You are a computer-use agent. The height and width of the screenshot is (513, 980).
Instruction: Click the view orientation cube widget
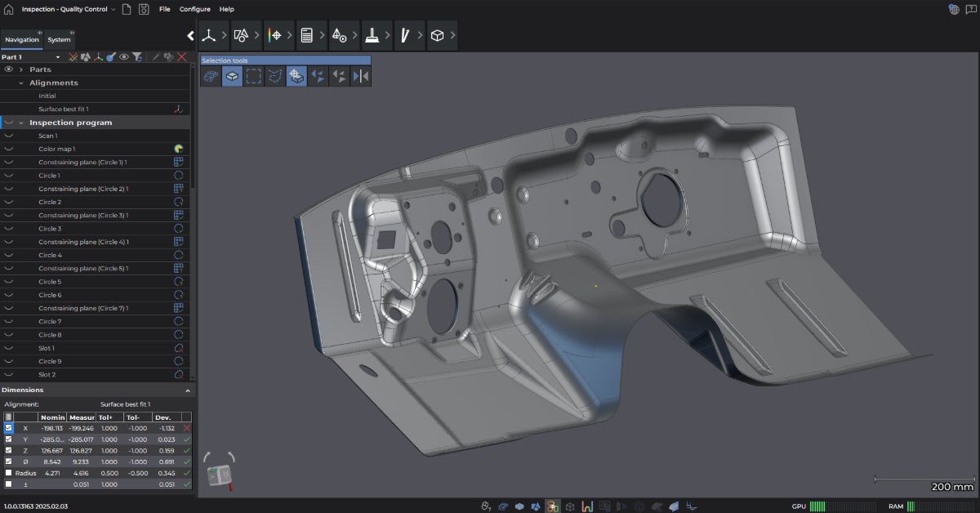coord(218,475)
